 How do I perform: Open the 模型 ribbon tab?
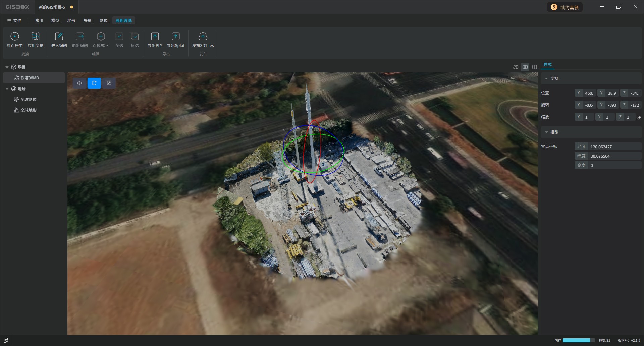point(55,21)
